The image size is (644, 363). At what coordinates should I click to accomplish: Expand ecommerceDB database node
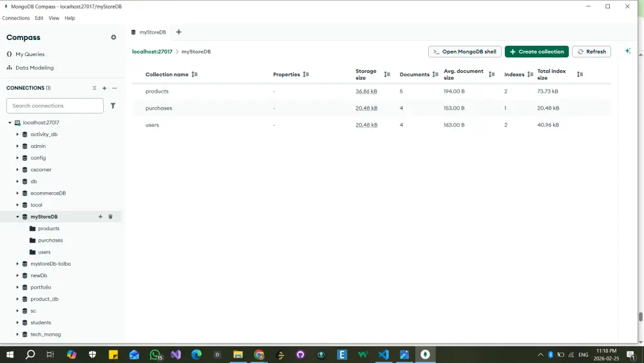17,193
